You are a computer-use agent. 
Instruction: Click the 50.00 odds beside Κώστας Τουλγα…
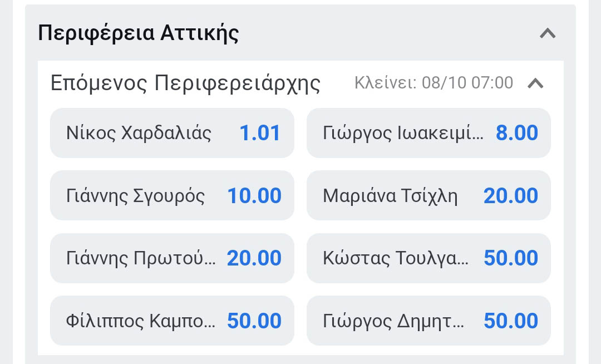point(511,258)
